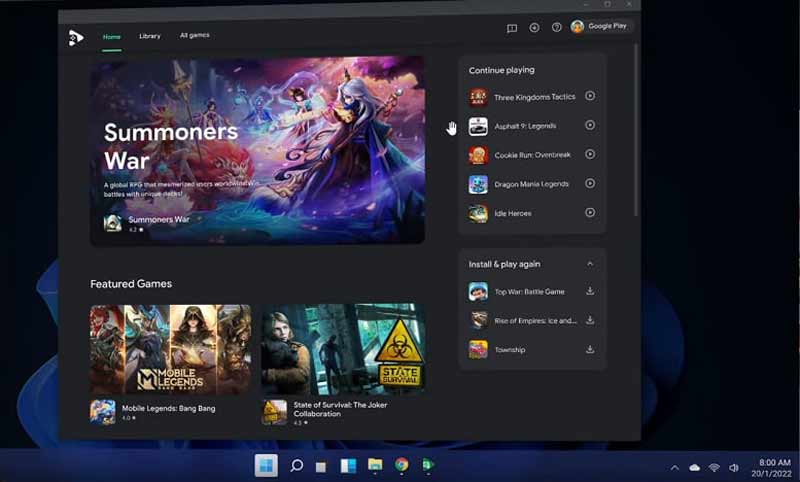Select the 'Top War: Battle Game' text
Viewport: 800px width, 482px height.
529,292
